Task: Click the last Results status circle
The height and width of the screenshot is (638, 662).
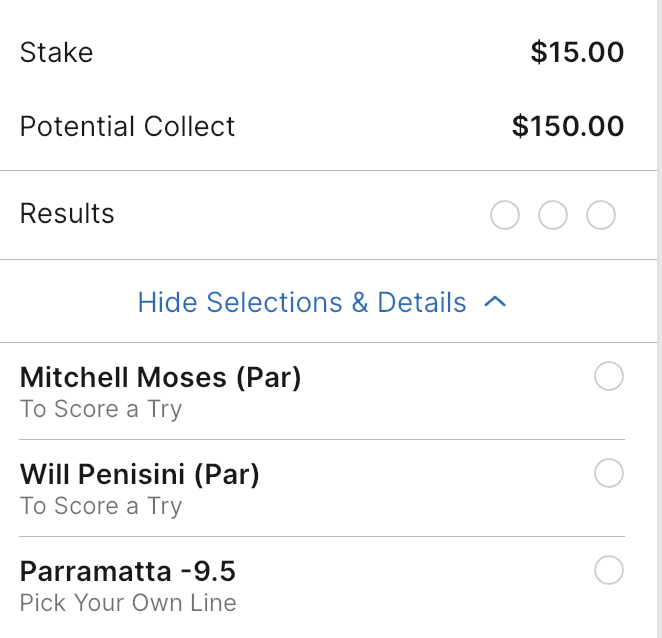Action: coord(601,215)
